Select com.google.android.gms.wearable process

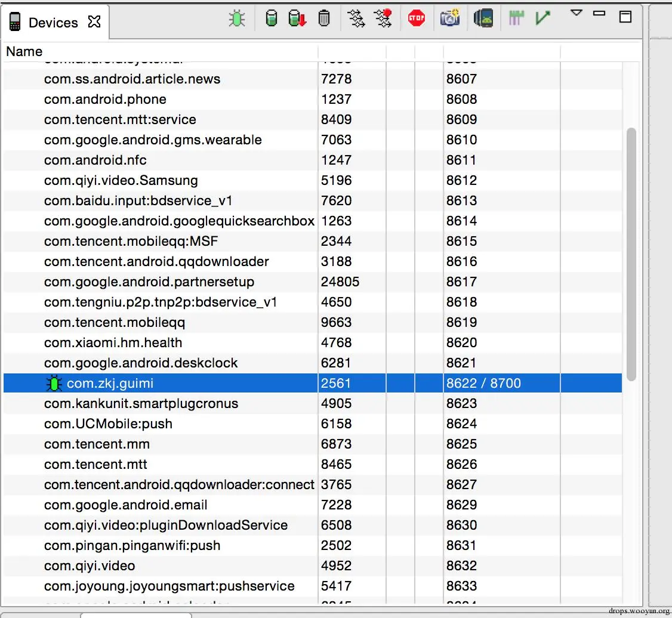click(313, 140)
